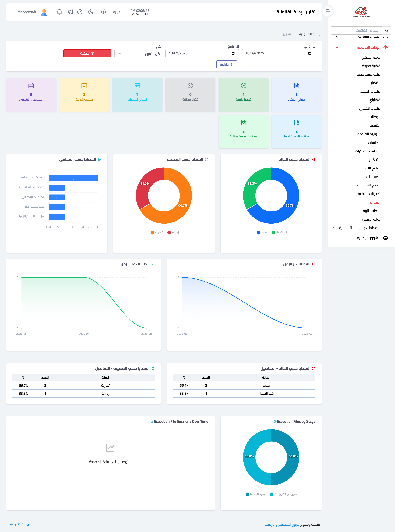Open the settings gear icon
This screenshot has width=395, height=532.
[104, 12]
